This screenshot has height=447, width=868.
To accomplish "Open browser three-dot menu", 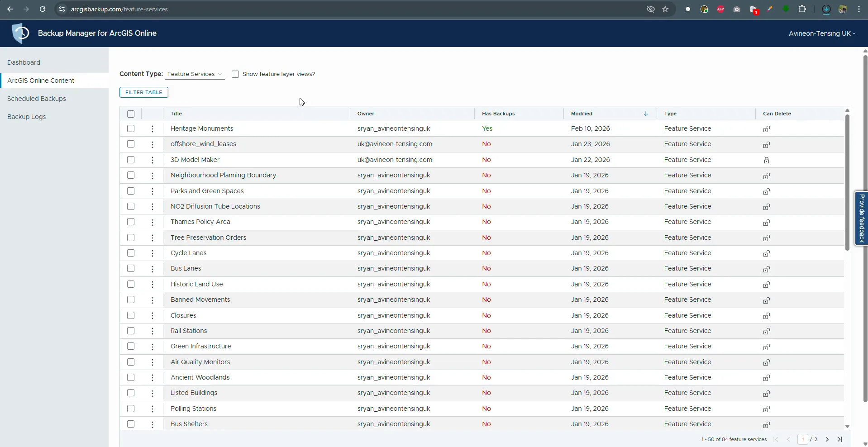I will pos(859,9).
